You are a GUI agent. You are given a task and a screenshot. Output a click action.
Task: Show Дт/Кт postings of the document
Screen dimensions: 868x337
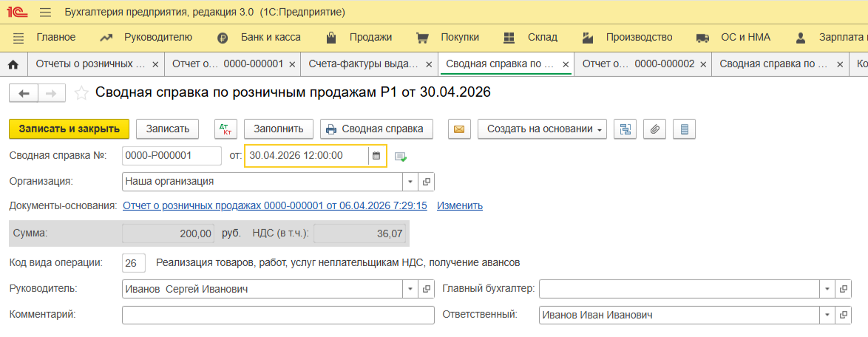226,129
